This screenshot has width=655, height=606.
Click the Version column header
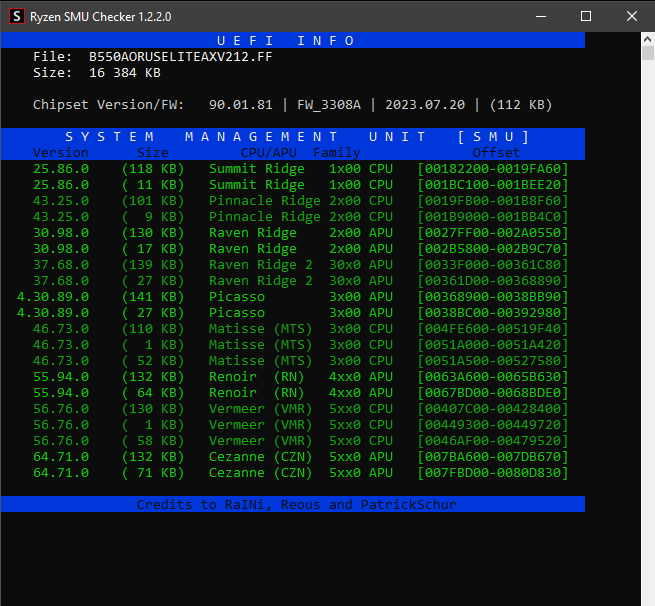61,152
